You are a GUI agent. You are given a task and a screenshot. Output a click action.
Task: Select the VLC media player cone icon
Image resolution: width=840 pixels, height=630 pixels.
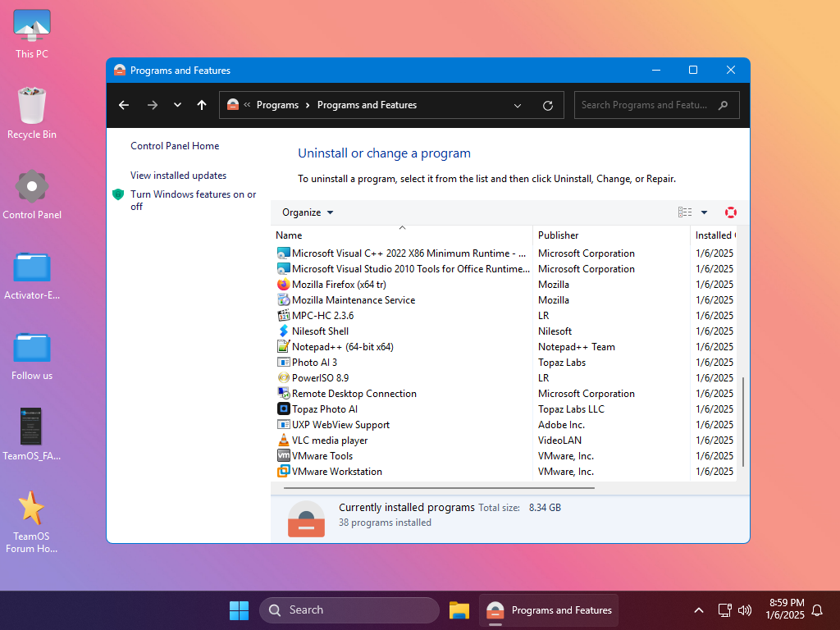pyautogui.click(x=283, y=440)
